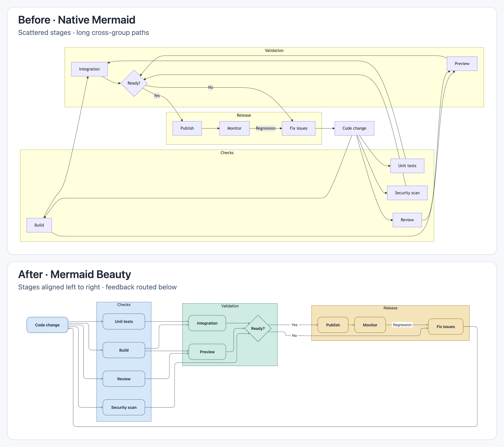Select the Security scan node in the After diagram
504x447 pixels.
click(124, 407)
